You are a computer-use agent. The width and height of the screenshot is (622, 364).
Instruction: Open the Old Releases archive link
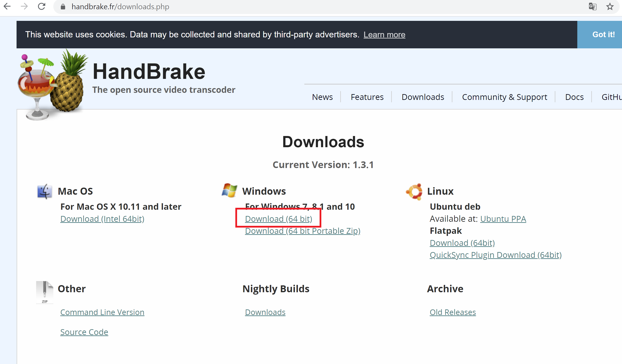pyautogui.click(x=453, y=312)
